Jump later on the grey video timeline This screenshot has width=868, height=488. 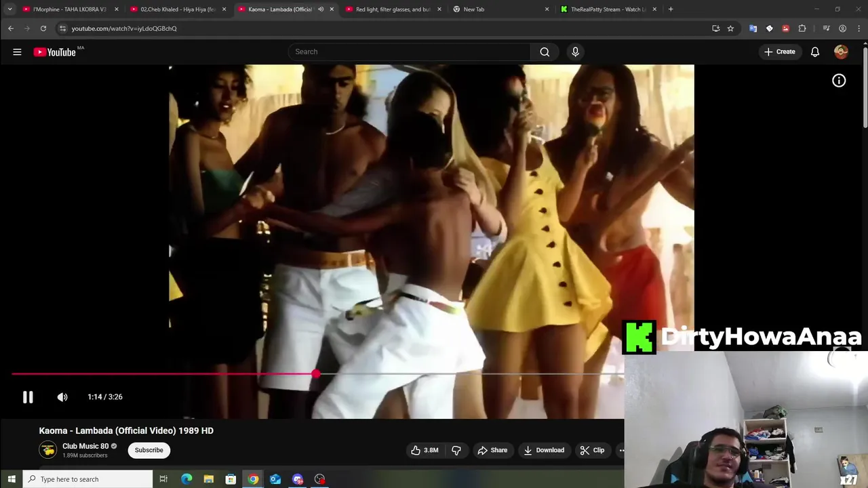coord(469,373)
